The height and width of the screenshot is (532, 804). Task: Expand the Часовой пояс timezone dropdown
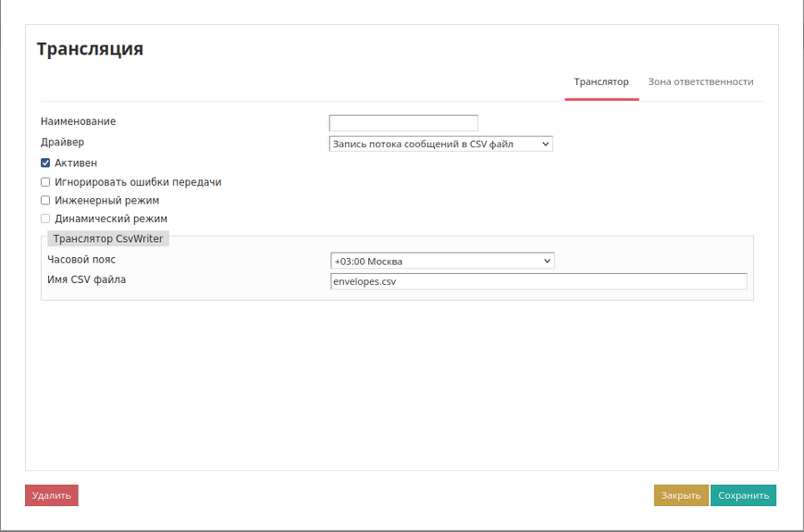(442, 262)
